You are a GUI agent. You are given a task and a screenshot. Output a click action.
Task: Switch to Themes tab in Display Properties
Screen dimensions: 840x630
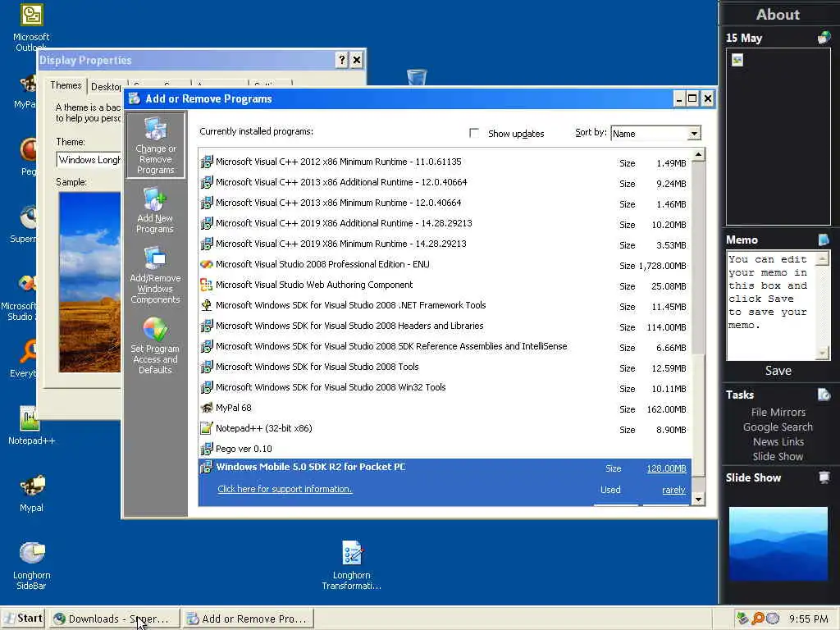(x=66, y=85)
